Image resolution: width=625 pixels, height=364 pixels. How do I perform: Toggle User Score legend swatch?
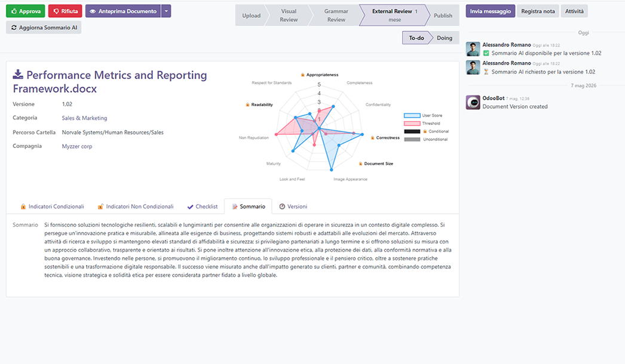click(412, 116)
